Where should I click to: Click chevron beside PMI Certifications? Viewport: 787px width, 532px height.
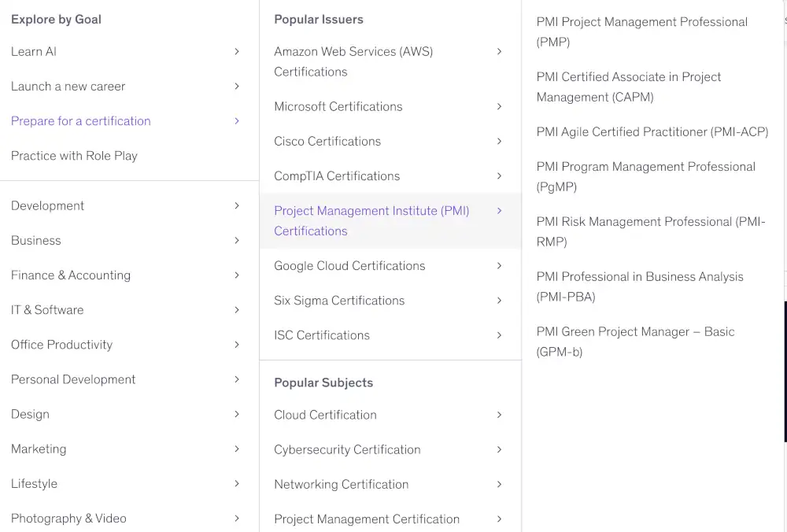[x=500, y=211]
